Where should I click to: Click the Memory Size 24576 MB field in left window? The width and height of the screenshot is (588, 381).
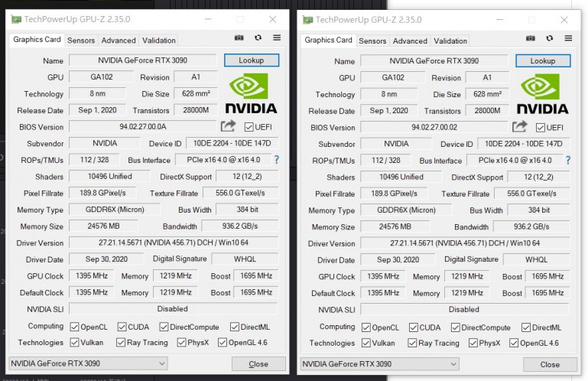103,226
